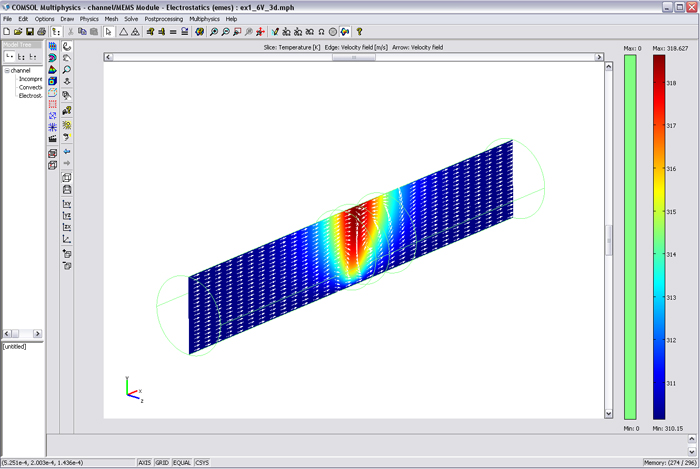Open a model file with Open icon
The width and height of the screenshot is (700, 469).
tap(18, 32)
